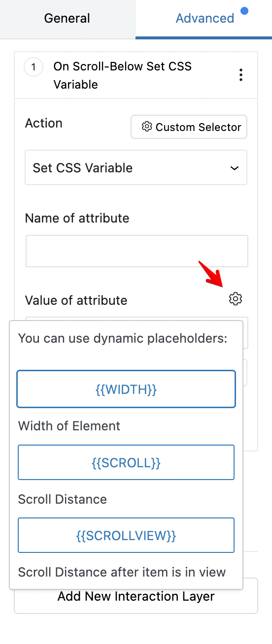Click the blue dot indicator beside Advanced

pos(244,10)
